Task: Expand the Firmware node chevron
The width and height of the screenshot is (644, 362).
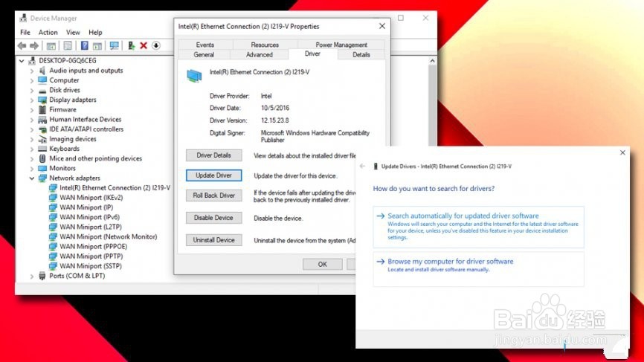Action: pyautogui.click(x=32, y=109)
